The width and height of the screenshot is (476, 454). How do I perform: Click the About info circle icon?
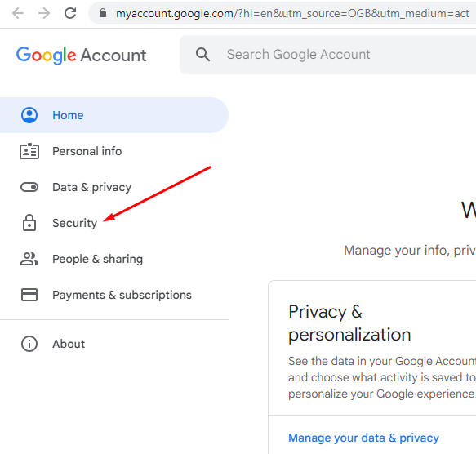coord(29,344)
